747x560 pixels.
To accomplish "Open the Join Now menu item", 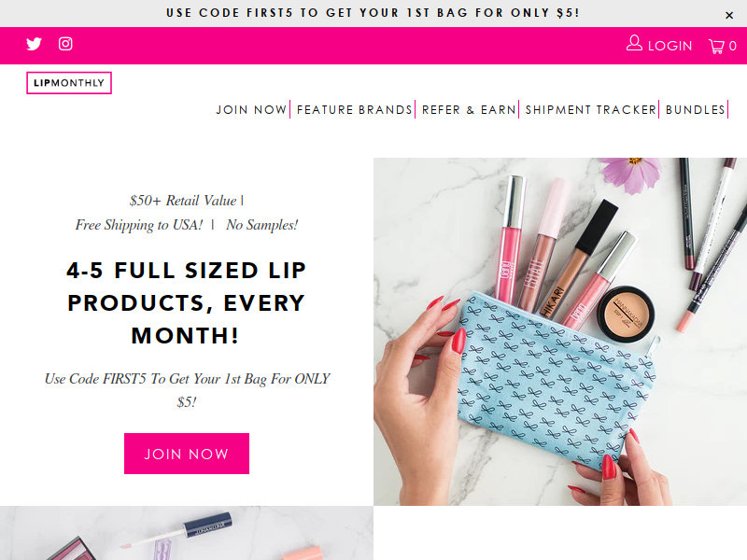I will (251, 110).
